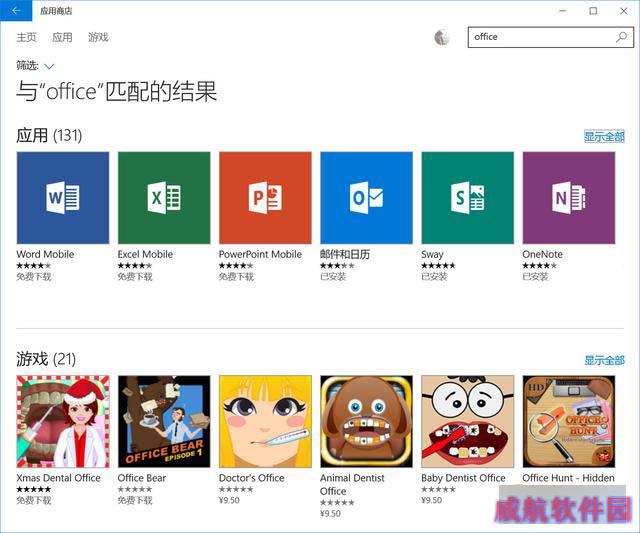Click 免费下载 under Office Bear
The image size is (640, 533).
click(x=135, y=500)
